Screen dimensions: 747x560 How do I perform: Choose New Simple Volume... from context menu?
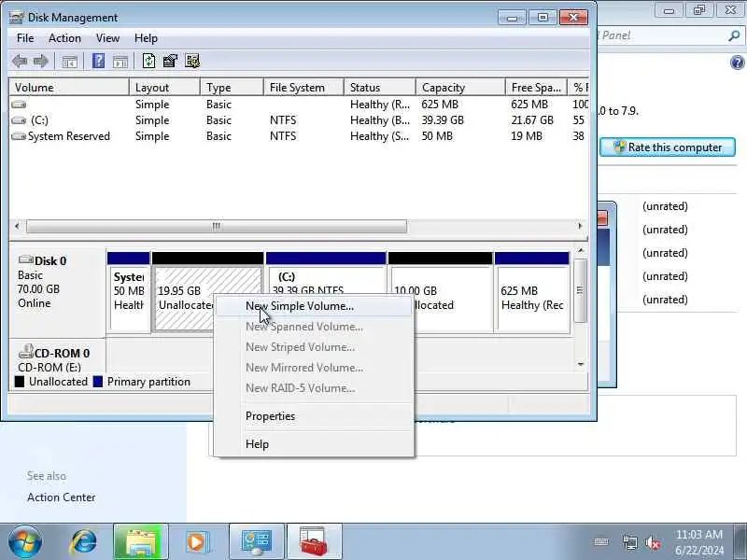[x=314, y=306]
